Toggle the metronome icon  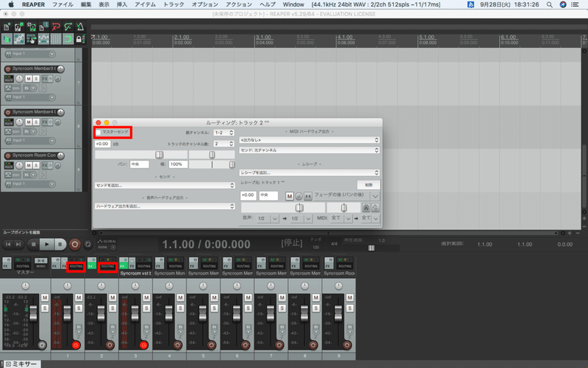[x=80, y=26]
